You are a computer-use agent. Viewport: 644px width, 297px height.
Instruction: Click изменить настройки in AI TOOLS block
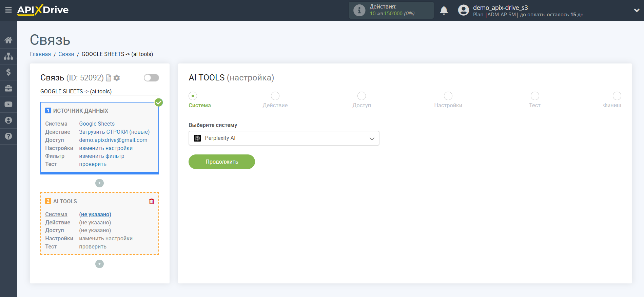click(106, 239)
